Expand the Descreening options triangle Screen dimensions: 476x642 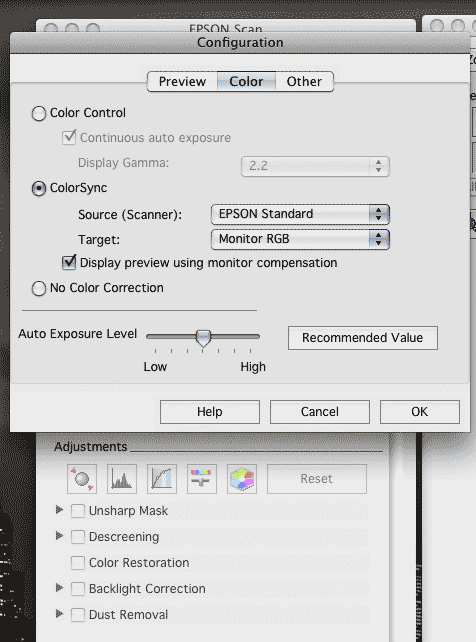pos(59,536)
